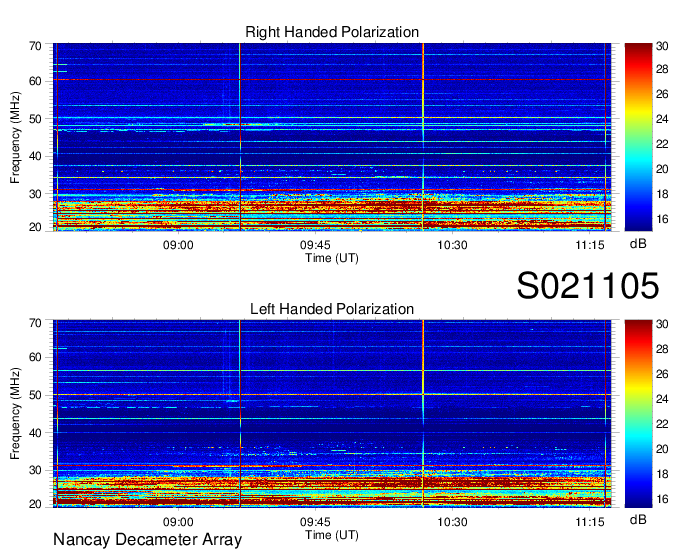
Task: Click '16' on bottom color bar scale
Action: coord(662,500)
